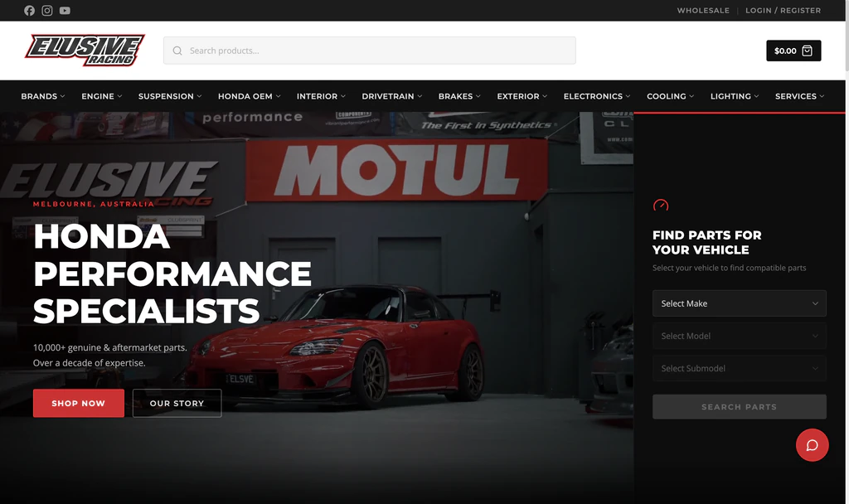Screen dimensions: 849x504
Task: Expand the Interior menu
Action: pos(321,96)
